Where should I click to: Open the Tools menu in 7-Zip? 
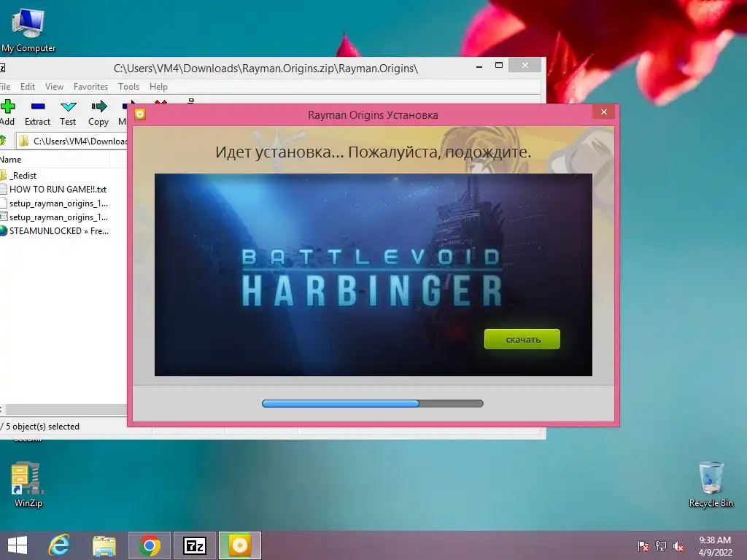[128, 87]
